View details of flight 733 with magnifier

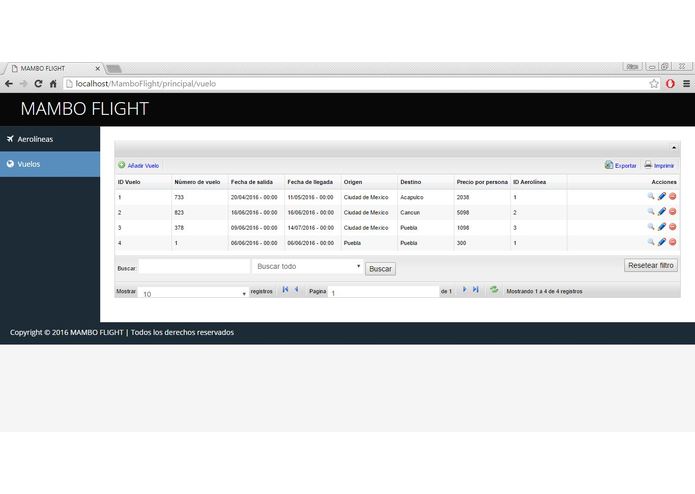tap(651, 196)
